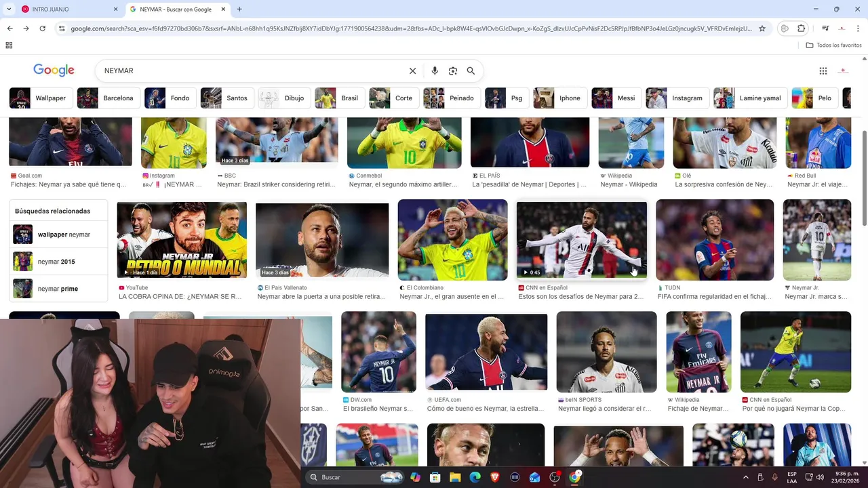Close the NEYMAR Google tab
Screen dimensions: 868x488
coord(223,9)
